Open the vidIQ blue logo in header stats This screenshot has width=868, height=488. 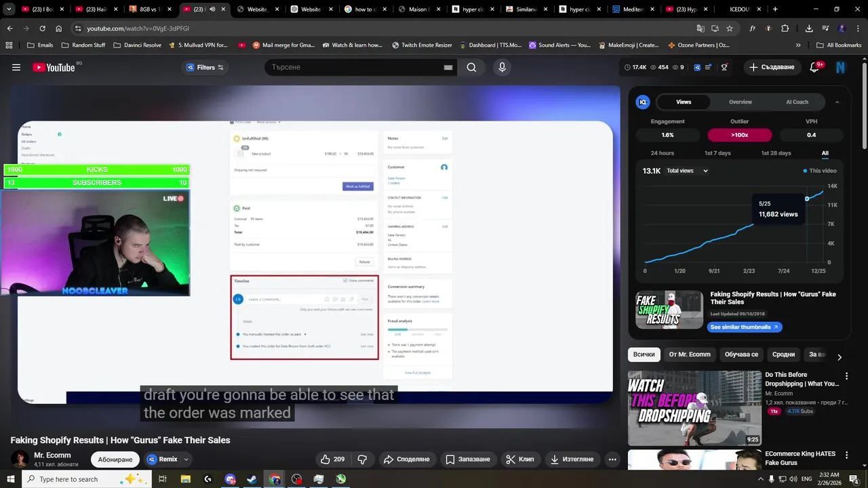(697, 67)
